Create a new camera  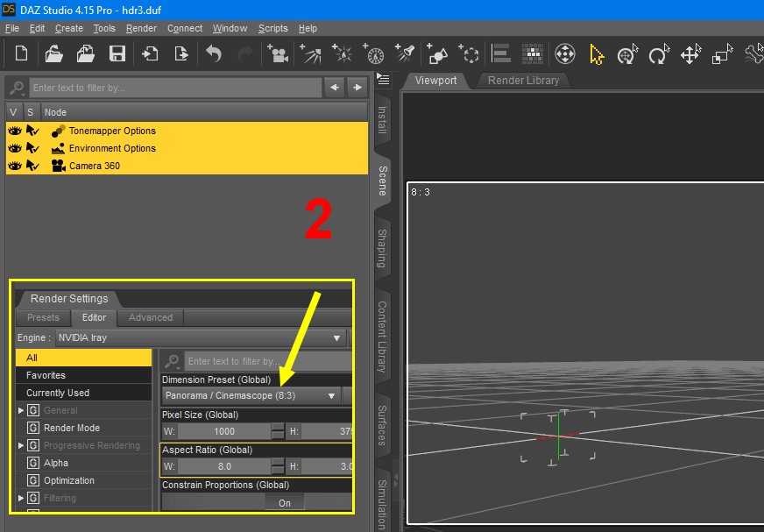pyautogui.click(x=277, y=53)
